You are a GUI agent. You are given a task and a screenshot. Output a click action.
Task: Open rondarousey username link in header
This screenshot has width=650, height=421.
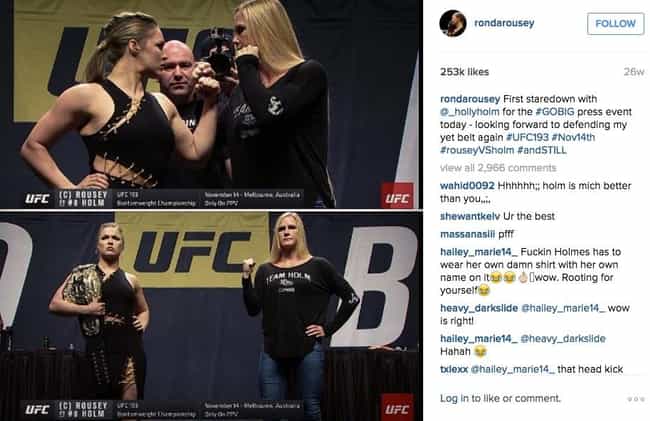click(x=504, y=23)
